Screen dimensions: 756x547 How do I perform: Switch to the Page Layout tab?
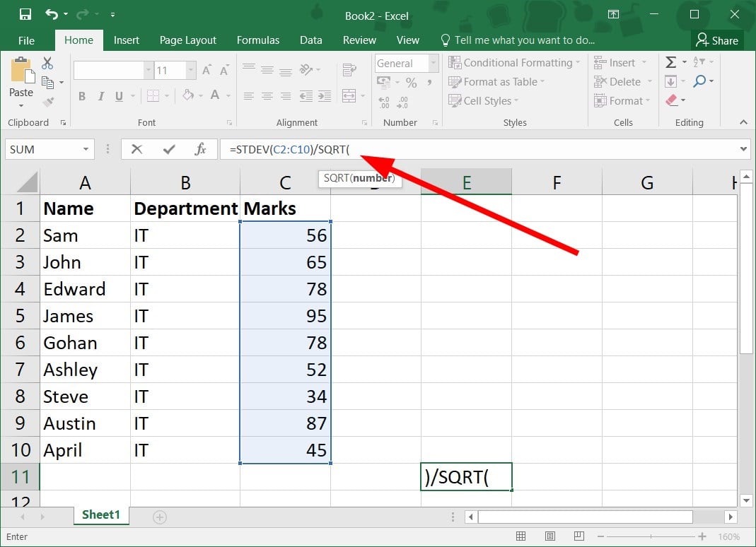[187, 40]
